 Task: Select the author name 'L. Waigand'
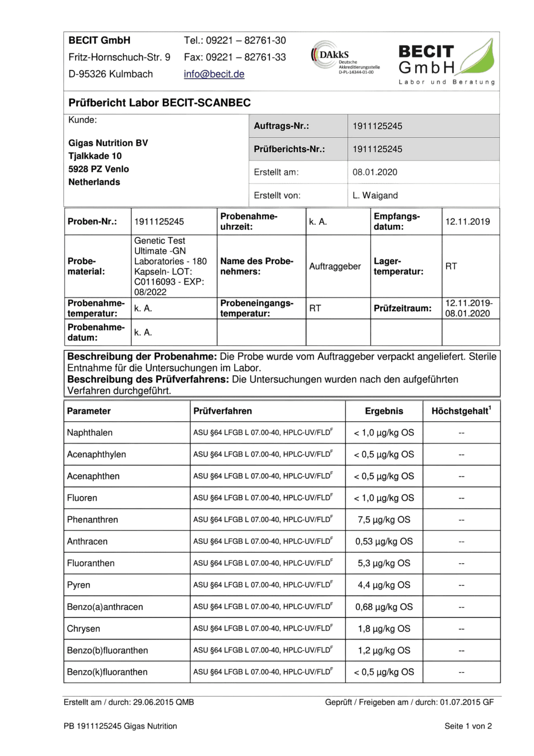375,195
